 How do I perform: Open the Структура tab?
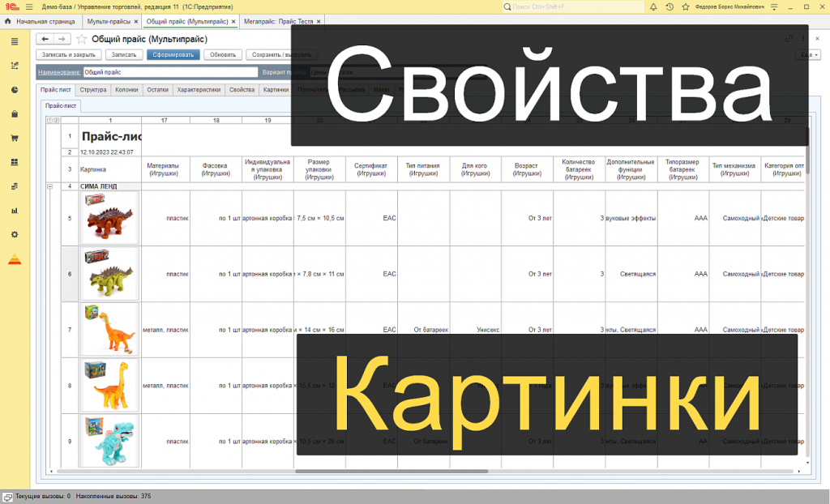[93, 90]
